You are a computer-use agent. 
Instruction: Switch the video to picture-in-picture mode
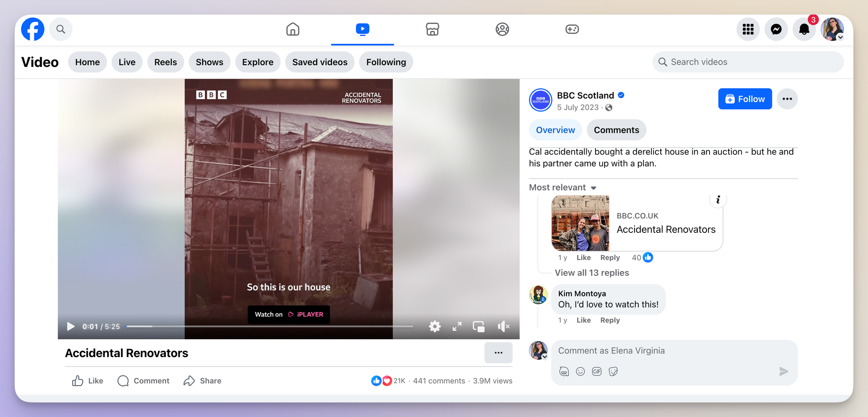[x=479, y=326]
